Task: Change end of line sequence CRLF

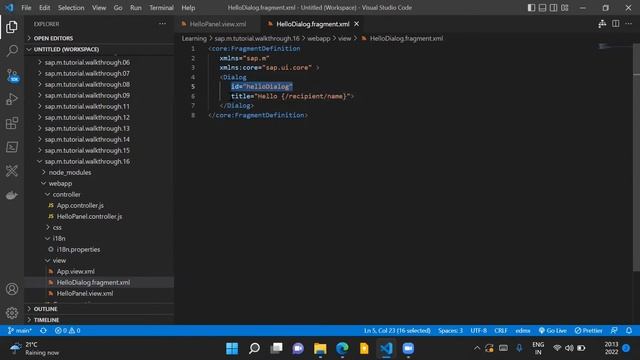Action: coord(500,331)
